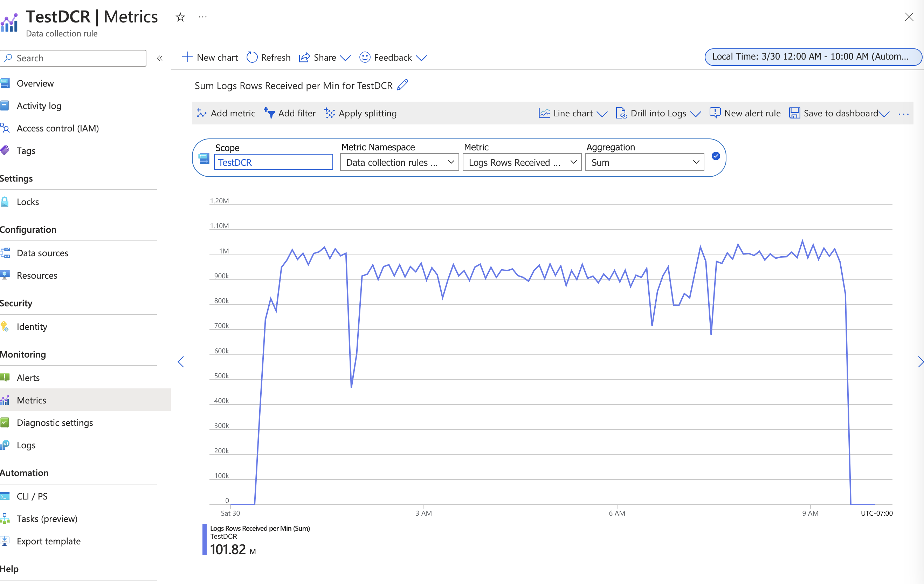924x584 pixels.
Task: Click the Export template icon
Action: [5, 541]
